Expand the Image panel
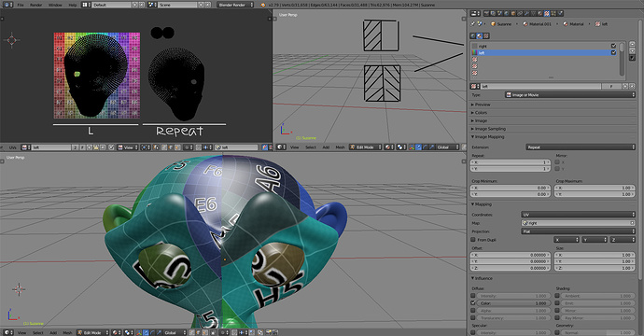Screen dimensions: 644x336 tap(481, 120)
